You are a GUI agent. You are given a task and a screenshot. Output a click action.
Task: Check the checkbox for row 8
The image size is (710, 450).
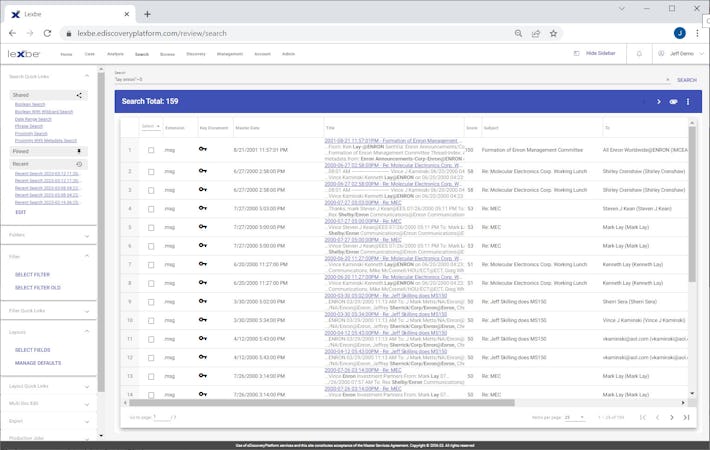[x=151, y=283]
